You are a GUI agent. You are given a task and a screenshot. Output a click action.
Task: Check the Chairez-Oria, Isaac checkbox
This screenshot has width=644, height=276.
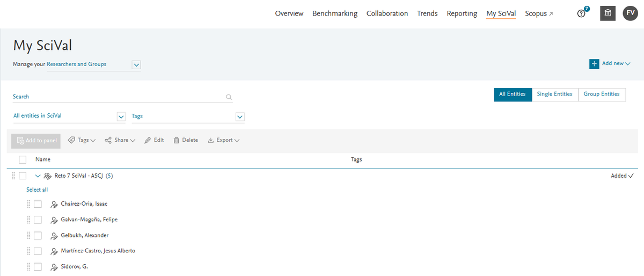click(x=38, y=204)
